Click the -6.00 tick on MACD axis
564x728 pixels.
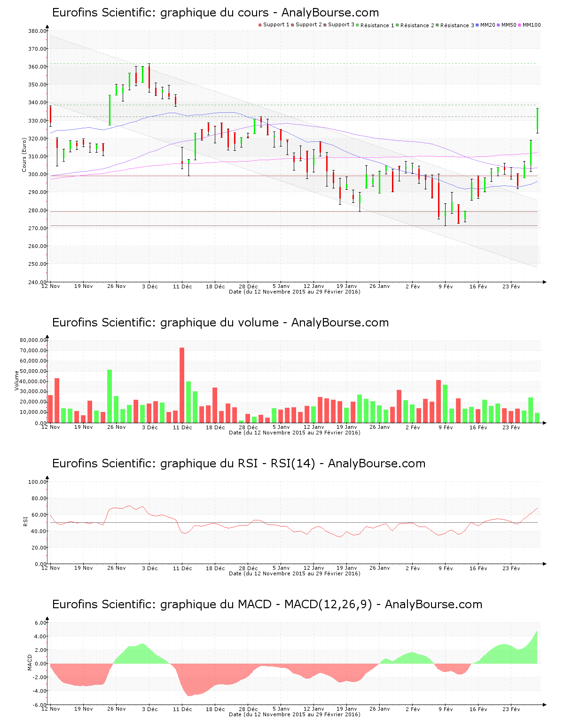point(40,705)
